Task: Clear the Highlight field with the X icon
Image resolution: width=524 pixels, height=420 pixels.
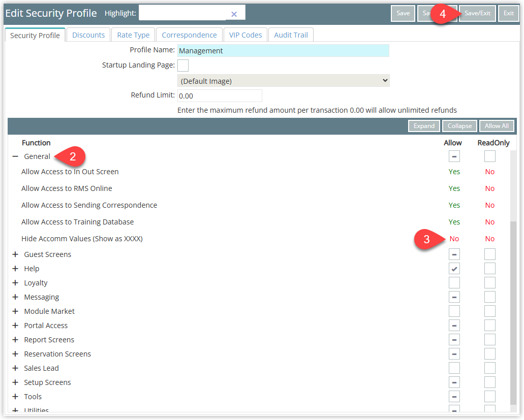Action: 234,14
